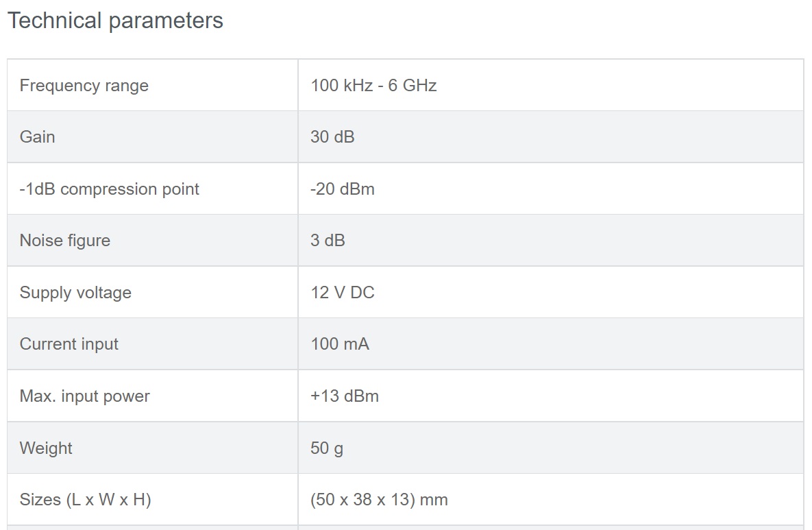Select the Current input label
Image resolution: width=812 pixels, height=530 pixels.
pyautogui.click(x=69, y=344)
